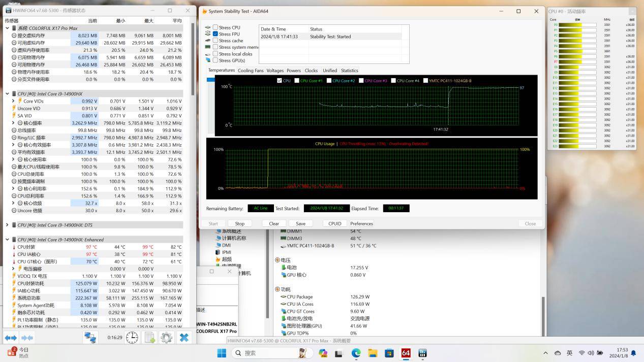Uncheck Stress FPU checkbox
The width and height of the screenshot is (644, 362).
pyautogui.click(x=216, y=34)
